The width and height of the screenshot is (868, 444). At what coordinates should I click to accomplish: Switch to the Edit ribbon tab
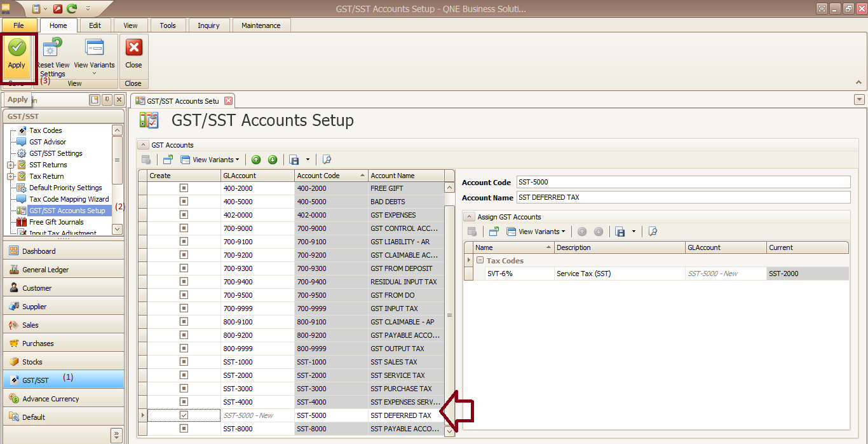pyautogui.click(x=95, y=25)
